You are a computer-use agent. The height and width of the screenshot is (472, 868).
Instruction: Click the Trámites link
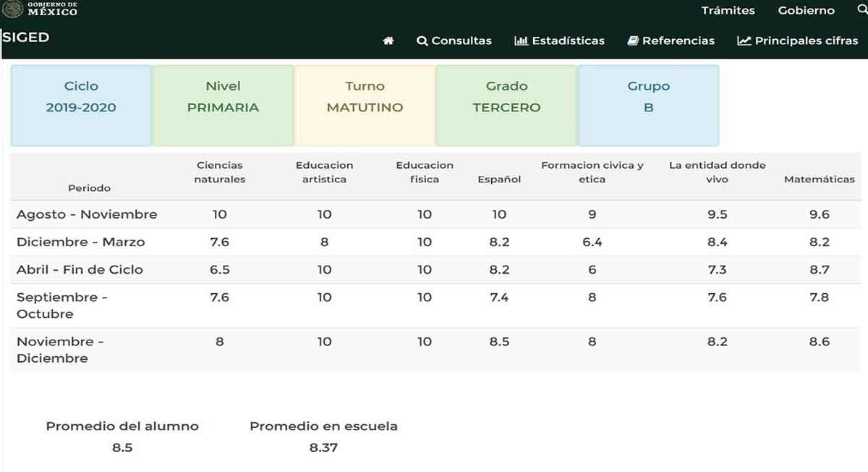tap(728, 10)
